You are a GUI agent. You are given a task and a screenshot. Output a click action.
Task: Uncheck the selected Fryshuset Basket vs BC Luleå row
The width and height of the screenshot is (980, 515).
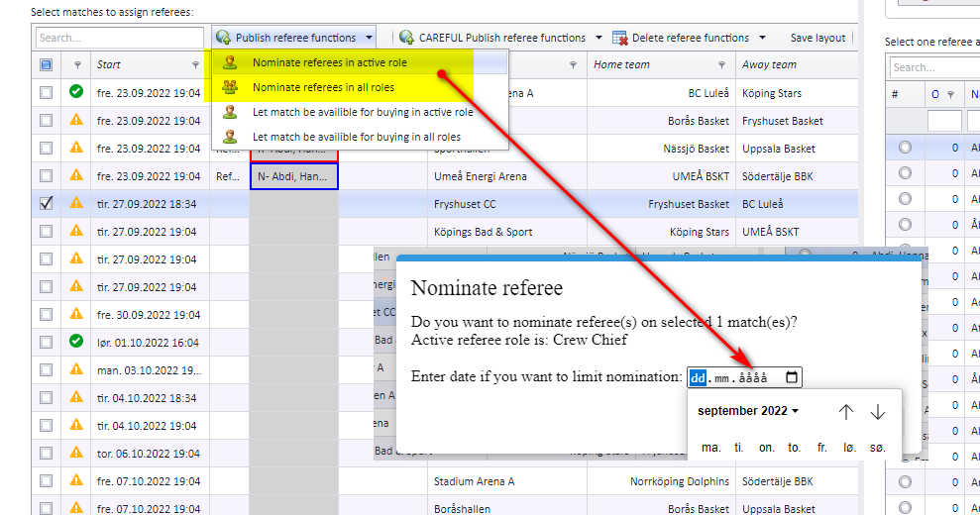click(47, 203)
